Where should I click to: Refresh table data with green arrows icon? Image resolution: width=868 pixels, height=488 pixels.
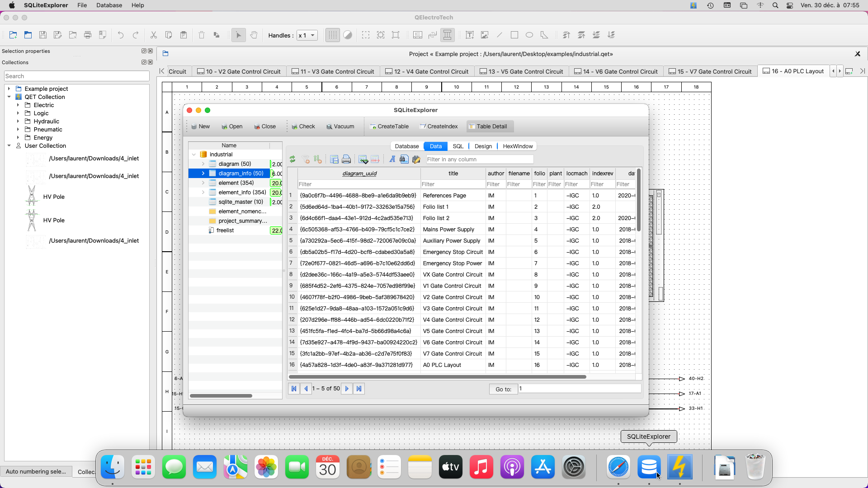(x=292, y=160)
